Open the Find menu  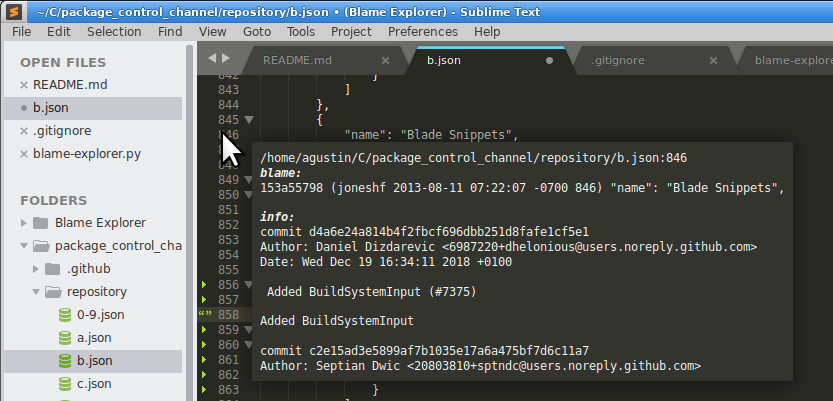[x=170, y=32]
